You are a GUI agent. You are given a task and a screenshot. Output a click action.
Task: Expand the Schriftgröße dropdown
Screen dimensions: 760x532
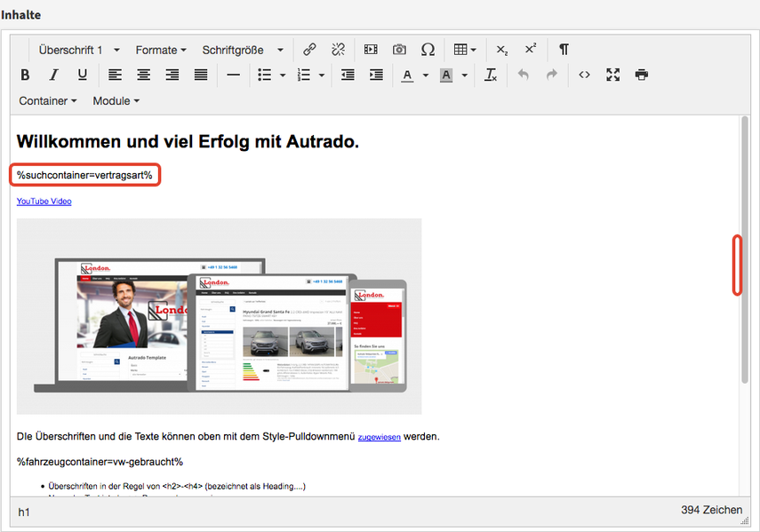coord(243,50)
